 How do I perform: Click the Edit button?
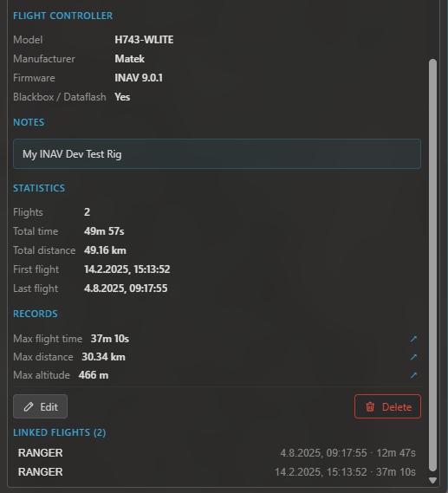pos(40,406)
